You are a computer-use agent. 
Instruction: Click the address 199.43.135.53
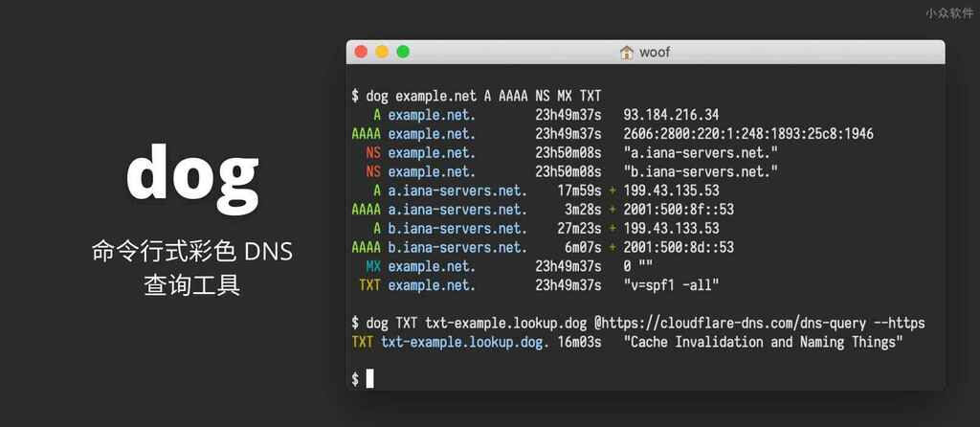671,191
